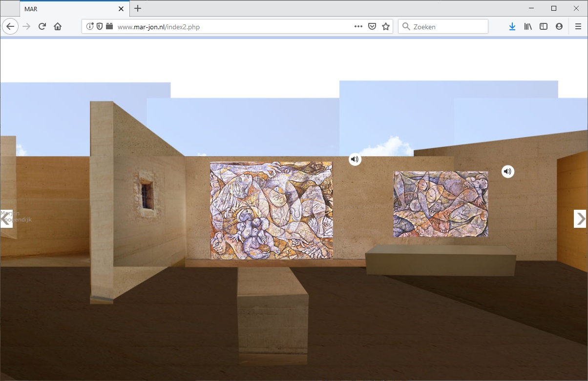Toggle the sidebar view
588x381 pixels.
tap(544, 27)
